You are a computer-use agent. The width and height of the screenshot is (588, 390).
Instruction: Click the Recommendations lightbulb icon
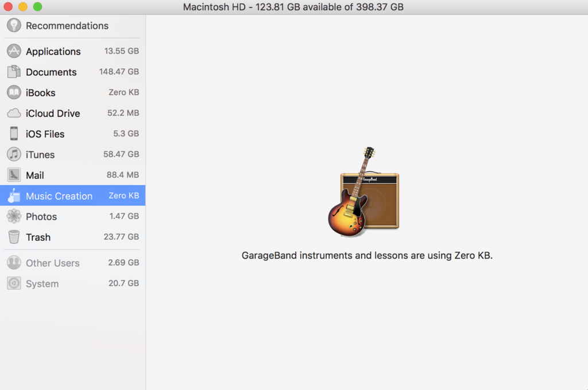point(14,25)
